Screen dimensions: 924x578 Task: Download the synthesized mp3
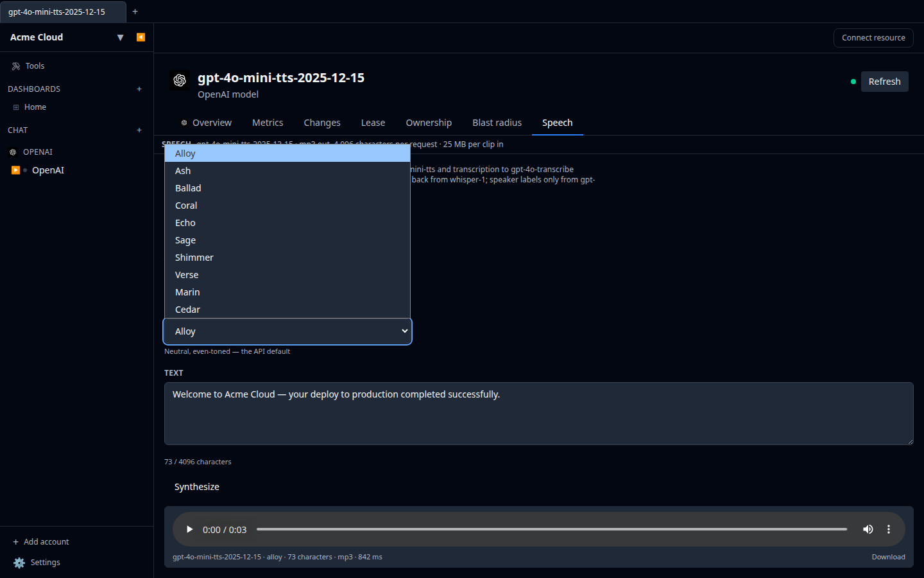888,557
